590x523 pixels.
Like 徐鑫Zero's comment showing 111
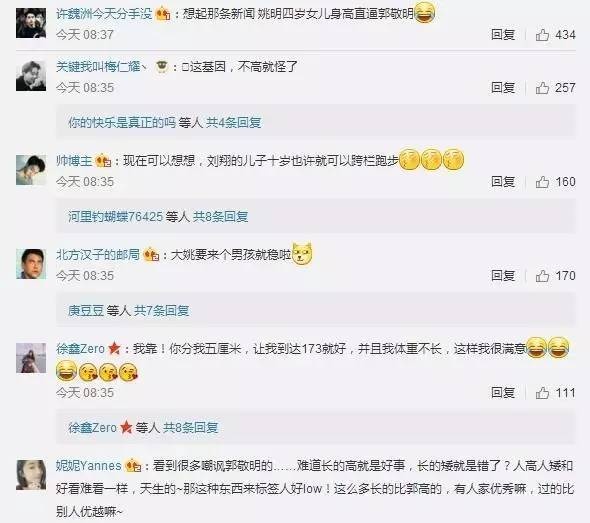[542, 393]
